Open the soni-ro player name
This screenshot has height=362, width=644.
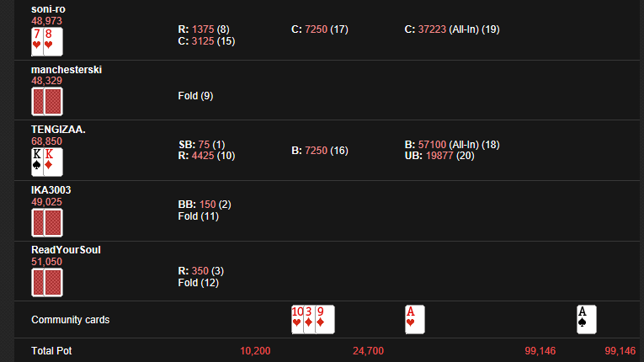[x=48, y=9]
